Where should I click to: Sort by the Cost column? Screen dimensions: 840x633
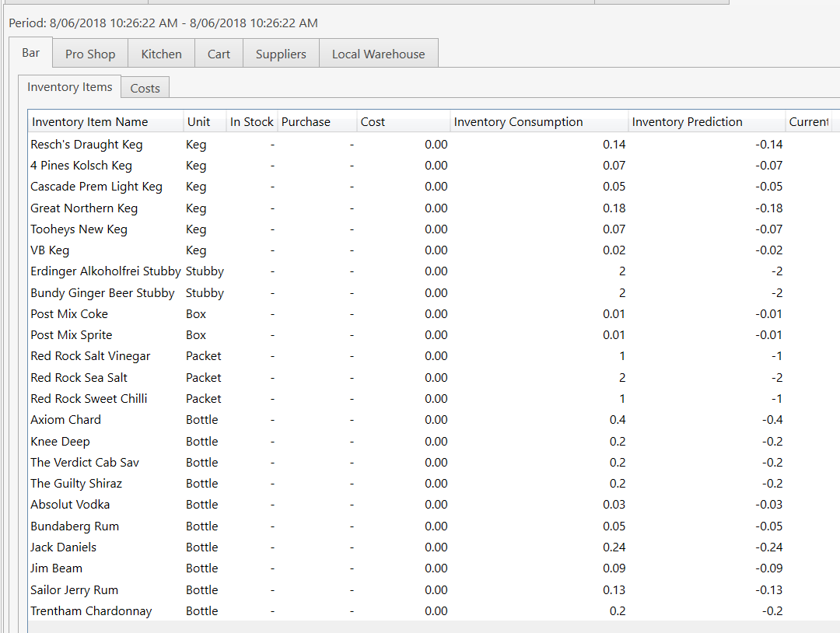click(x=372, y=122)
